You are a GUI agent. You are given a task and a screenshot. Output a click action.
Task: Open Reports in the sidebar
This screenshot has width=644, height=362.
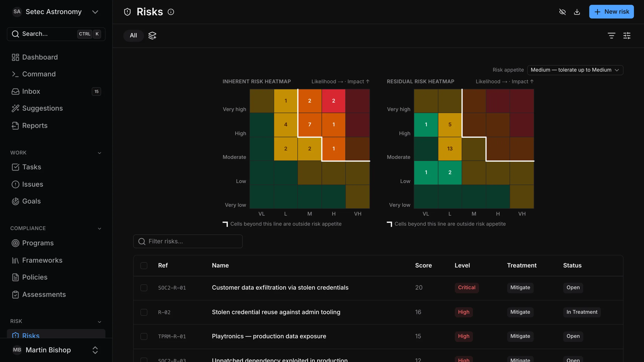coord(56,125)
